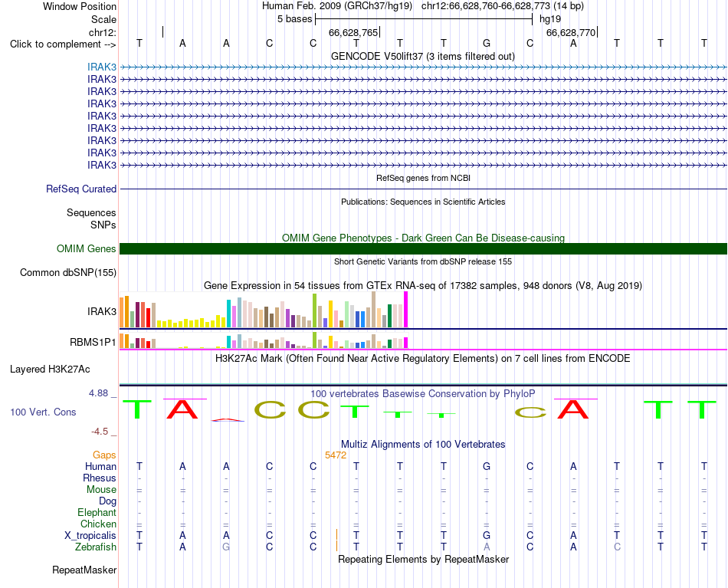Click the 'Human' alignment row label

(100, 466)
